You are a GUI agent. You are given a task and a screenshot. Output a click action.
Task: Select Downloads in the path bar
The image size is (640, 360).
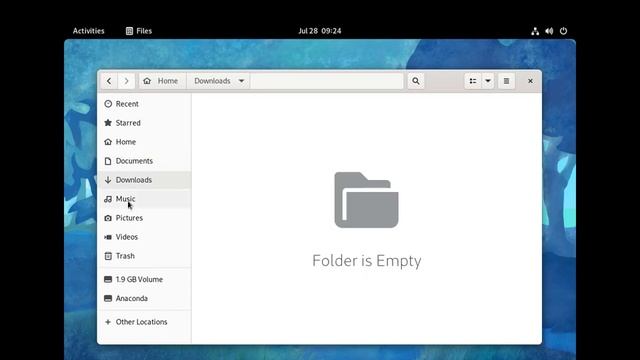(x=212, y=81)
